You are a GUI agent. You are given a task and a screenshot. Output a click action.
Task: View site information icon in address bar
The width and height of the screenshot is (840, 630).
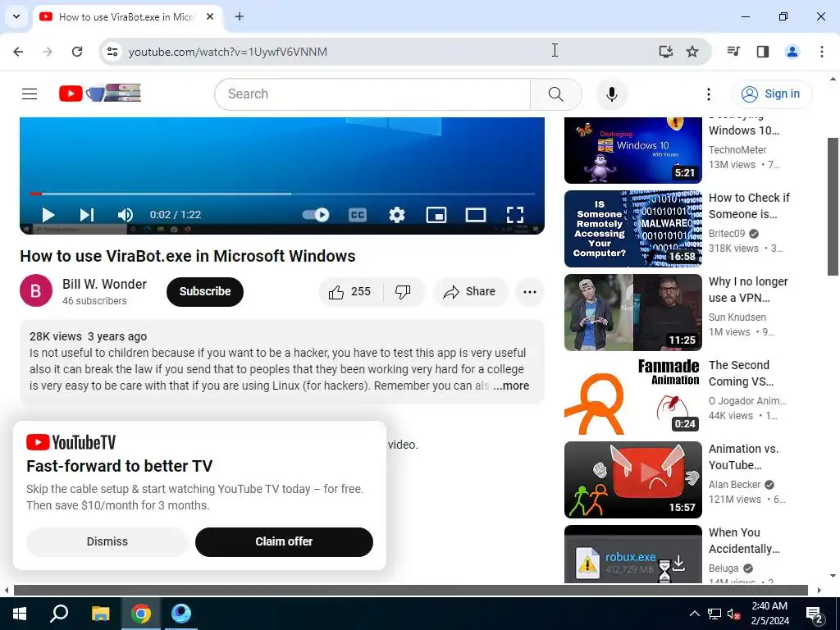(112, 52)
